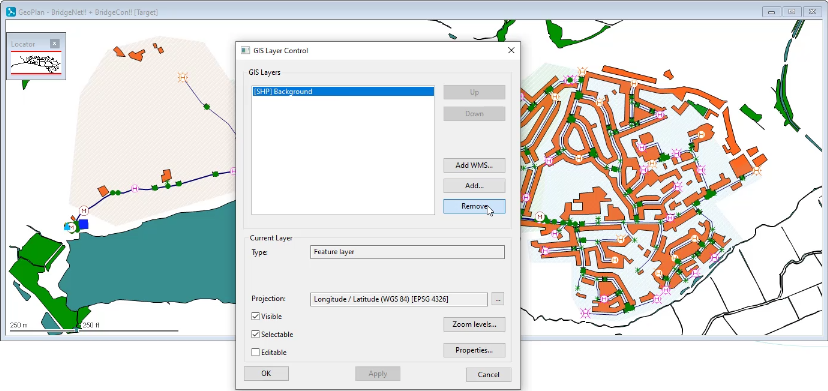828x391 pixels.
Task: Click the GIS Layer Control dialog icon
Action: click(245, 51)
